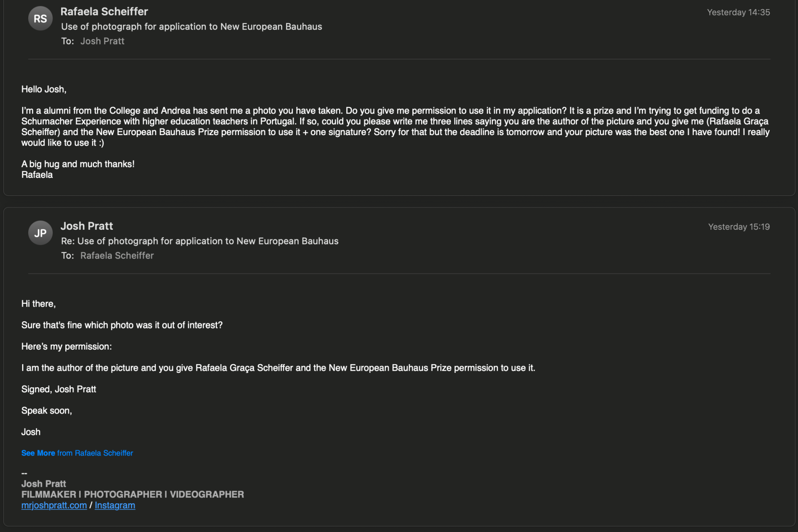Click the RS sender avatar

pos(40,19)
